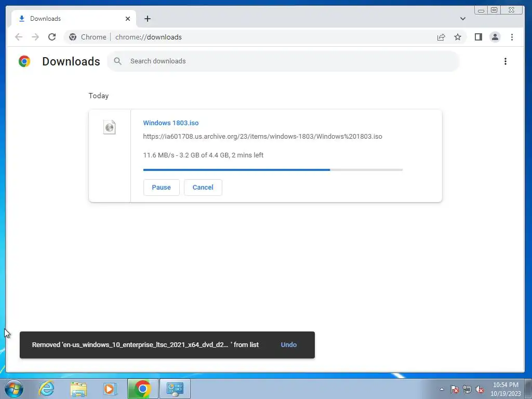Screen dimensions: 532x399
Task: Open the Downloads page more actions menu
Action: pos(505,61)
